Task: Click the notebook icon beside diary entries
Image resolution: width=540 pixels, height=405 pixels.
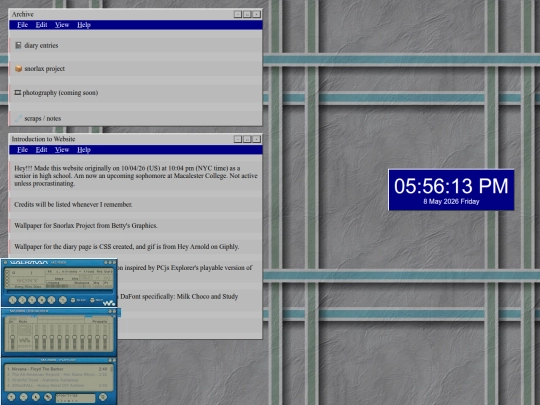Action: click(18, 45)
